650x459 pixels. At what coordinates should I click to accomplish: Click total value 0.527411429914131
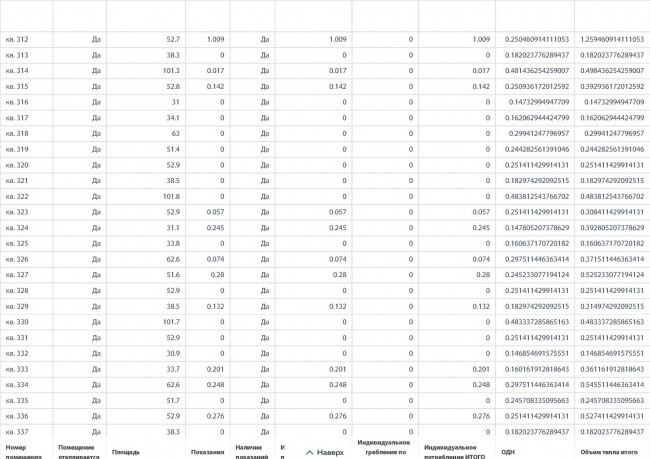(612, 416)
